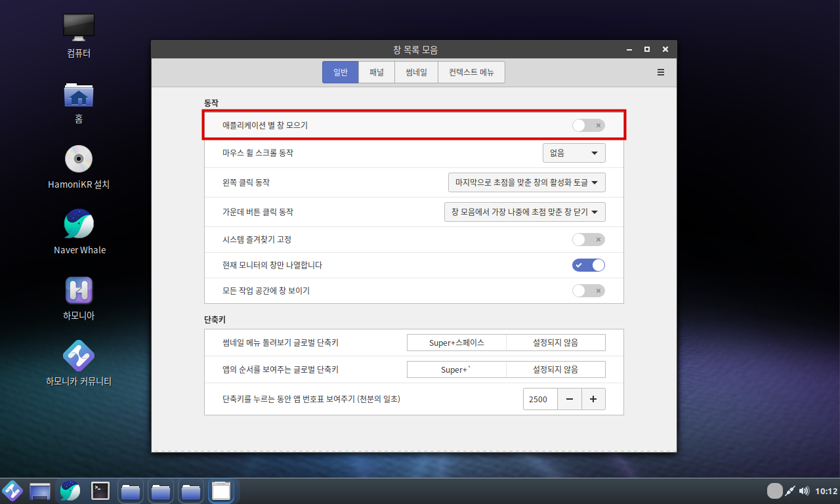
Task: Select the HamoniKR 설치 disc icon
Action: point(79,167)
